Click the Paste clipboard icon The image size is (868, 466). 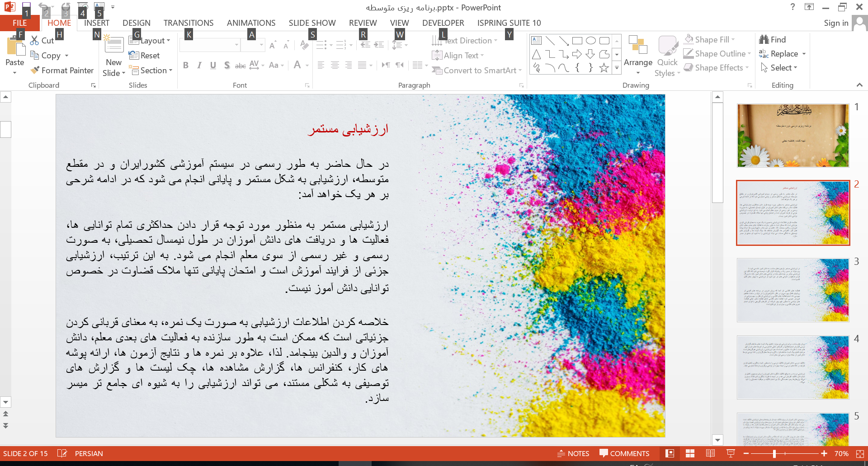[x=14, y=49]
